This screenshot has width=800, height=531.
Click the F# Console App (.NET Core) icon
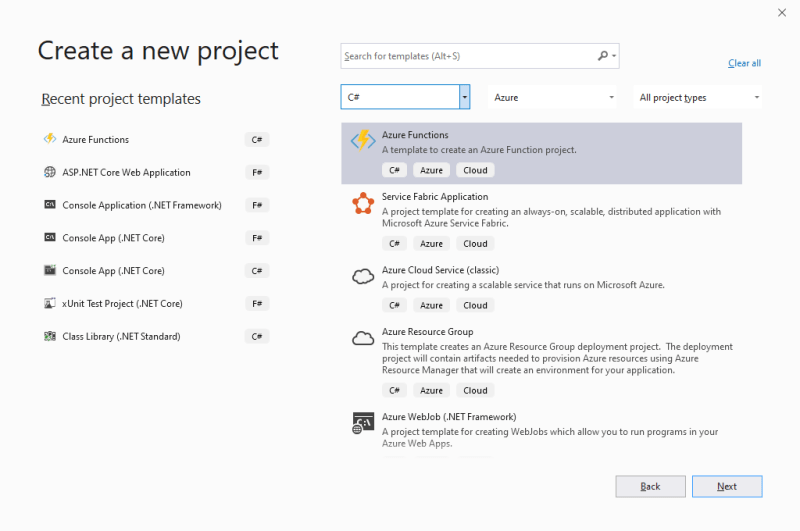[x=49, y=237]
